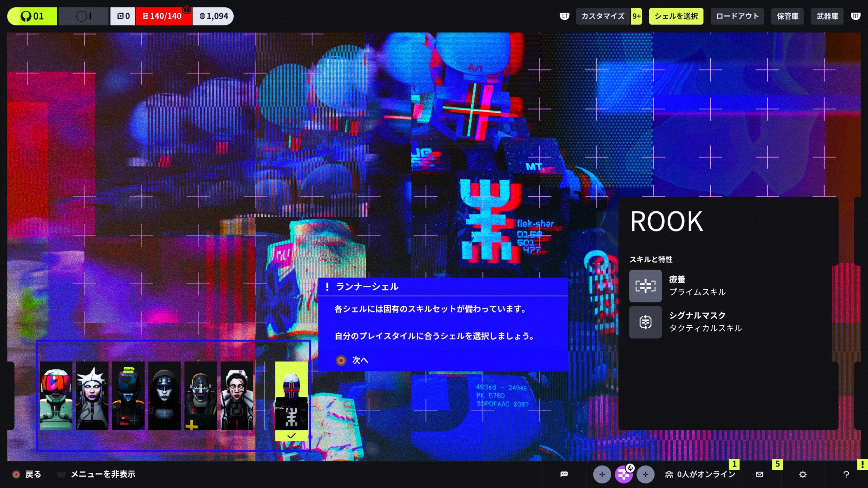Select the green-suited shell with red visor
The width and height of the screenshot is (868, 488).
pos(56,395)
